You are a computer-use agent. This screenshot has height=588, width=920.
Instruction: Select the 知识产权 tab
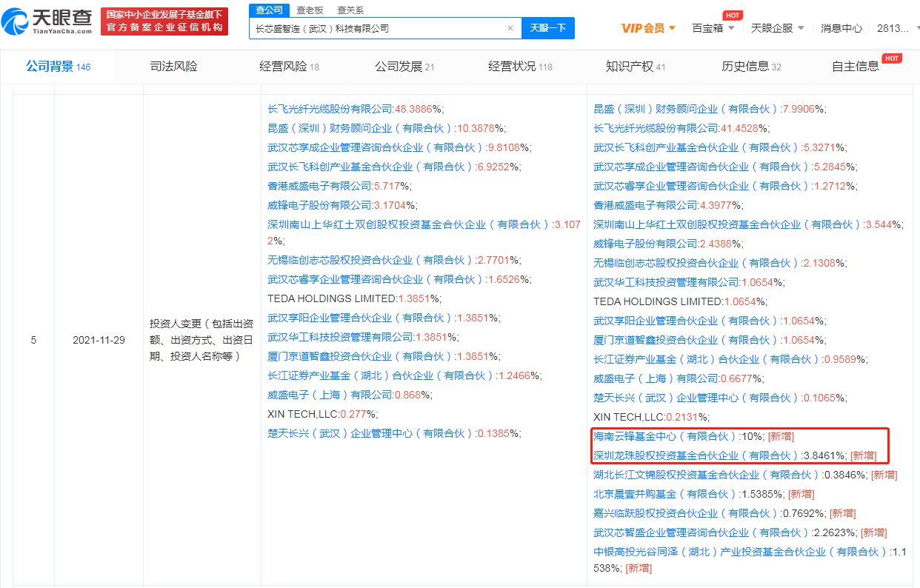click(x=636, y=67)
